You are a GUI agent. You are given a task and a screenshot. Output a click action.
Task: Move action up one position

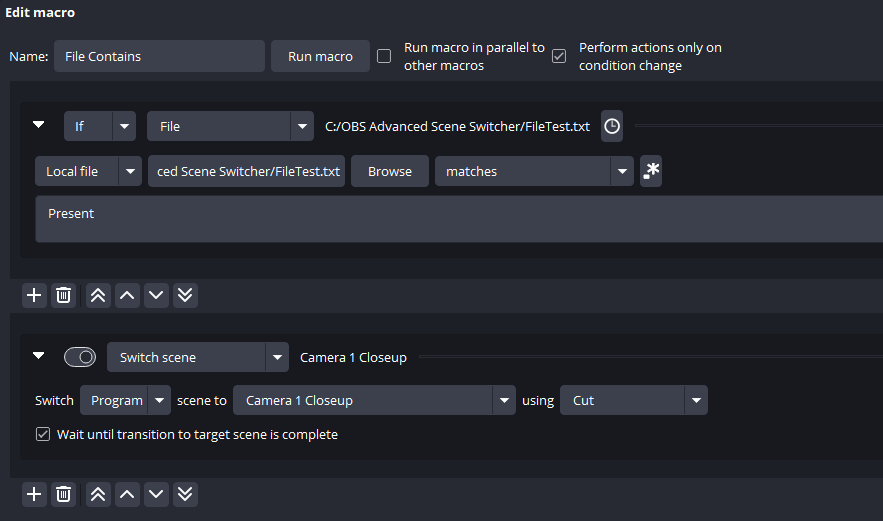(x=127, y=495)
